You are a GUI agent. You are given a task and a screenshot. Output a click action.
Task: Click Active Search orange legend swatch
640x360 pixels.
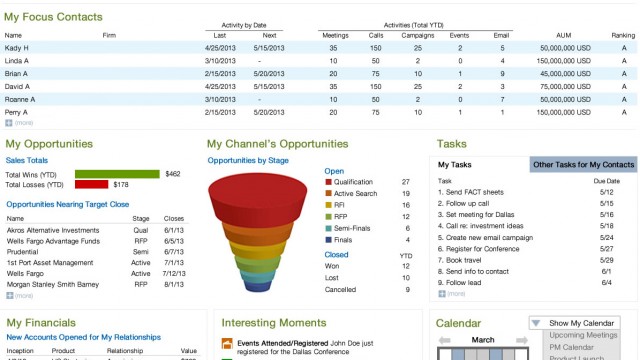(x=328, y=193)
